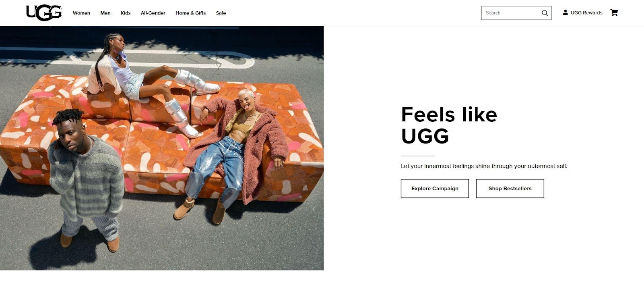Image resolution: width=644 pixels, height=283 pixels.
Task: Click the Shop Bestsellers button
Action: [x=510, y=189]
